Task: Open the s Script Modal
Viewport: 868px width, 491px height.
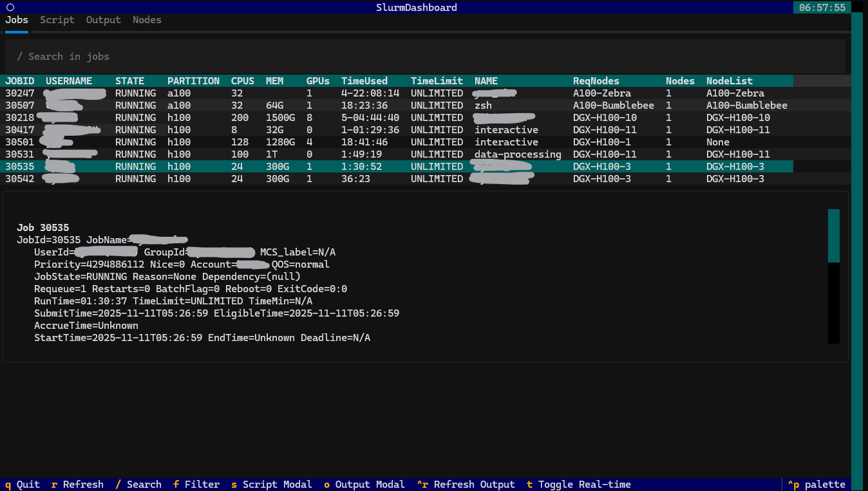Action: coord(272,485)
